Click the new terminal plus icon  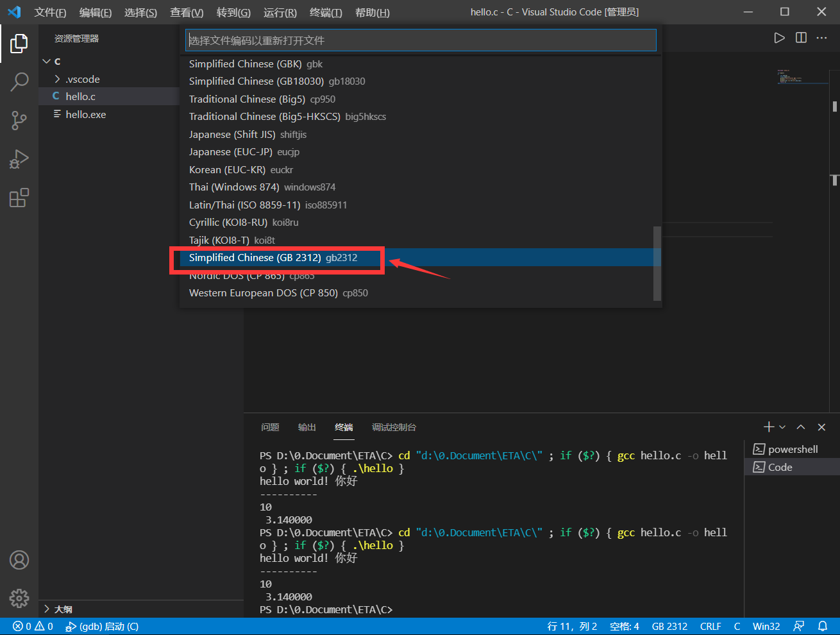coord(769,427)
